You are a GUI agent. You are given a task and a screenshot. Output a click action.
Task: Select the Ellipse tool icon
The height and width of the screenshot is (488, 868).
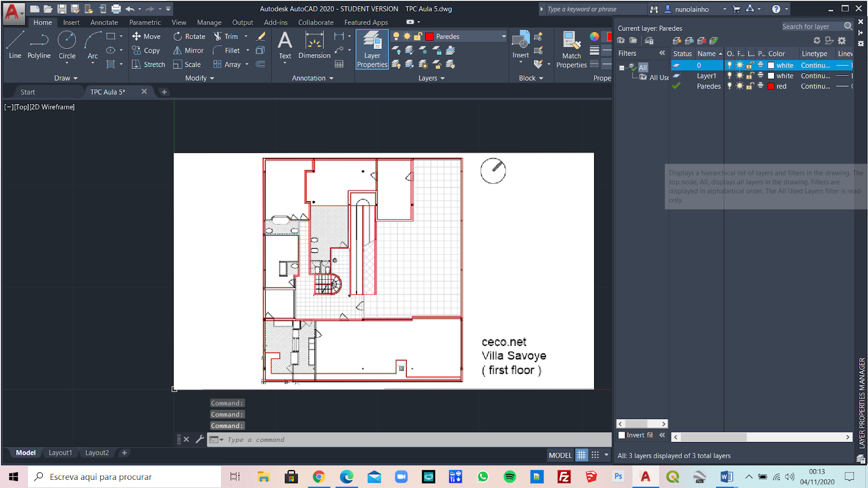pos(111,50)
